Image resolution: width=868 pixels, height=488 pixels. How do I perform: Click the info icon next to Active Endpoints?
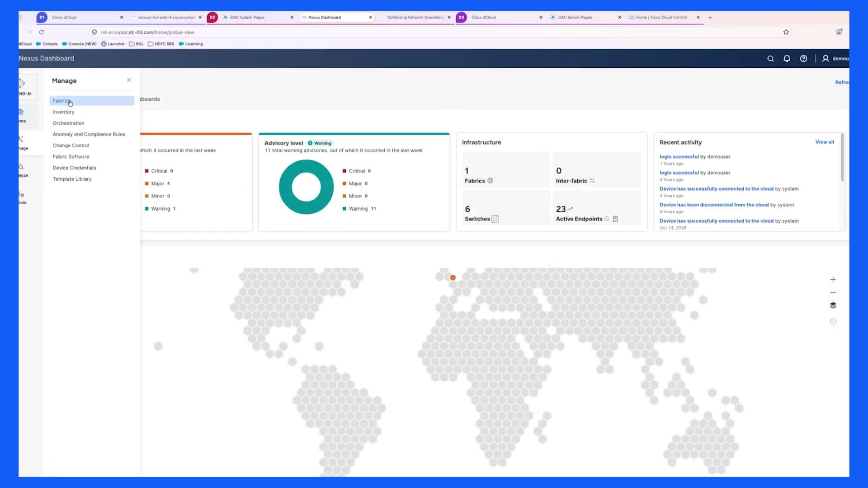(607, 219)
